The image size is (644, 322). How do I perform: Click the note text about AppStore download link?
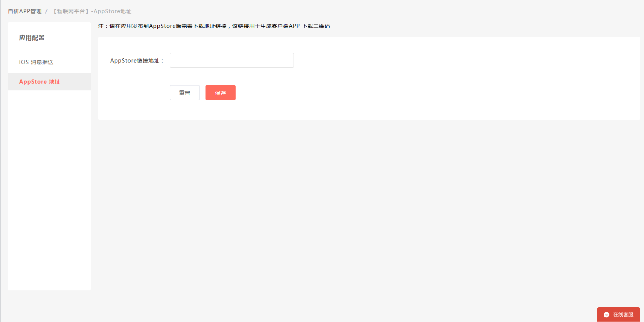click(214, 26)
